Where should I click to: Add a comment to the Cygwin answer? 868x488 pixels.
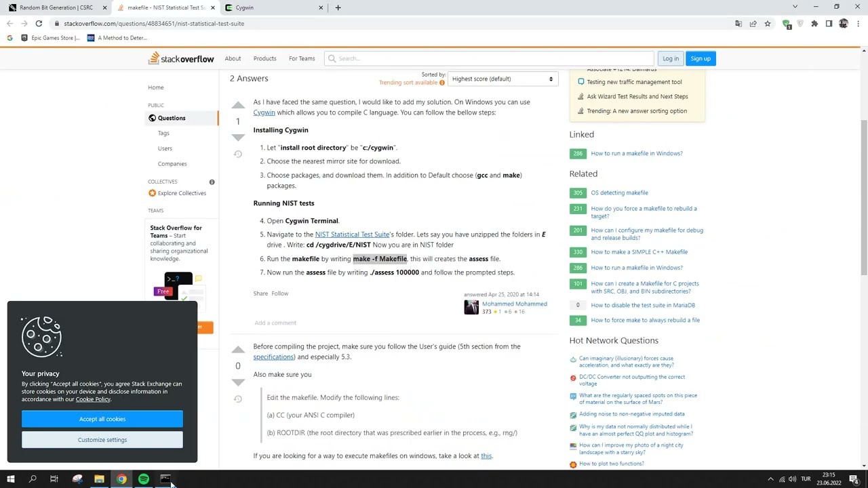pos(275,323)
